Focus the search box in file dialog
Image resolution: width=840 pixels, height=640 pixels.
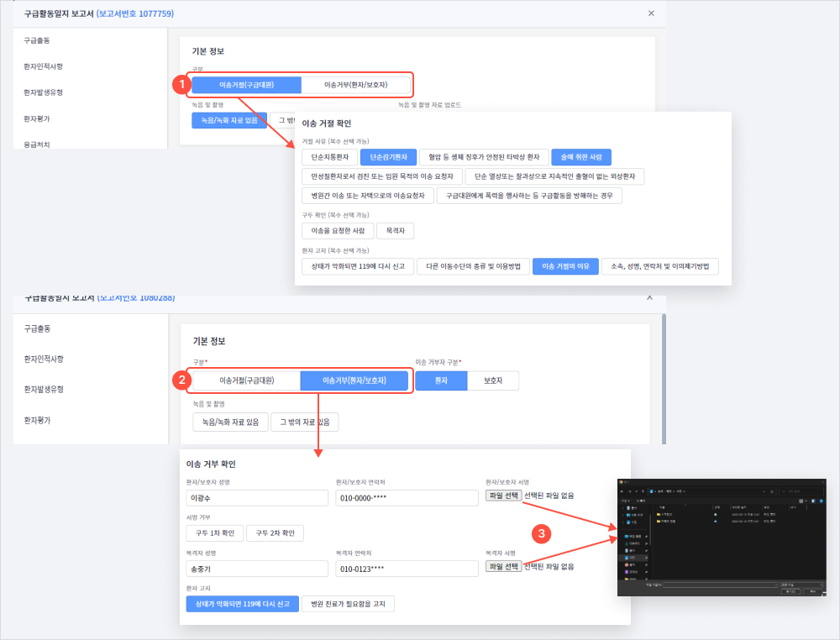pyautogui.click(x=801, y=491)
